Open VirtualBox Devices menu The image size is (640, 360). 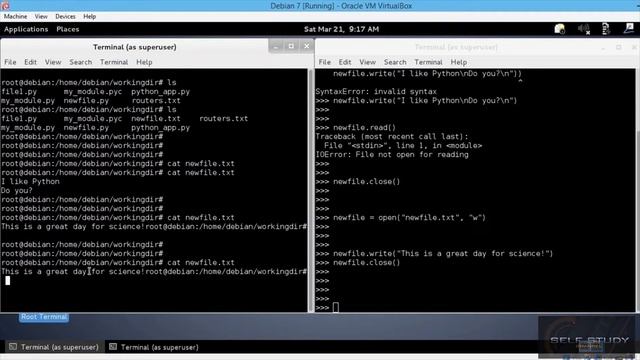click(x=65, y=16)
